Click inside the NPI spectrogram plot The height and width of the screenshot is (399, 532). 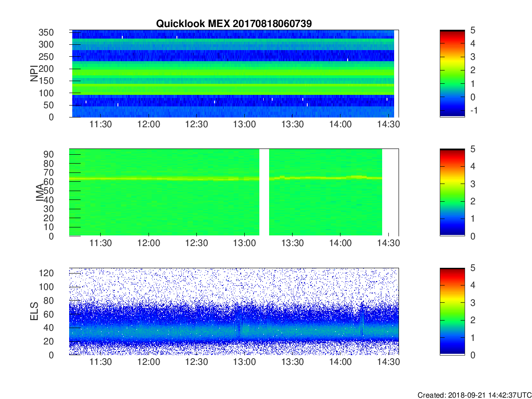(233, 74)
